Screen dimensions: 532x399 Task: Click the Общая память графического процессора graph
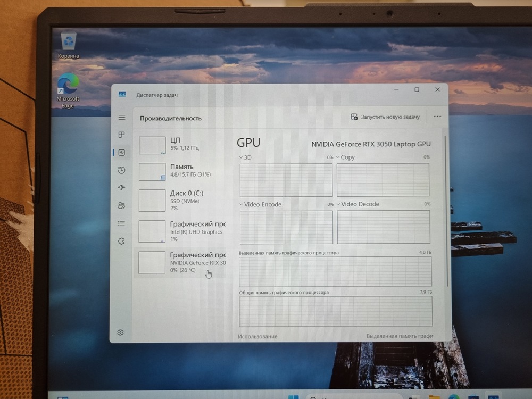tap(336, 311)
